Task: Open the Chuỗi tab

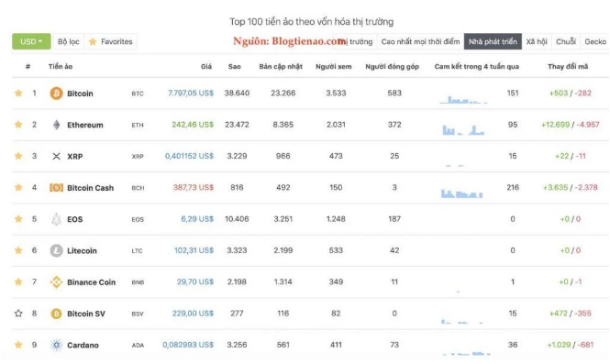Action: click(566, 41)
